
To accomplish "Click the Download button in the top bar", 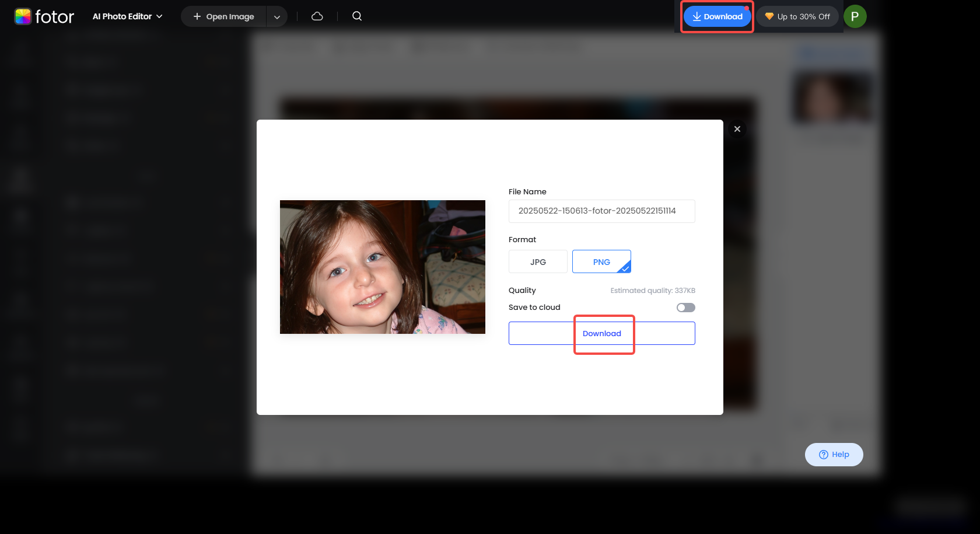I will point(717,16).
